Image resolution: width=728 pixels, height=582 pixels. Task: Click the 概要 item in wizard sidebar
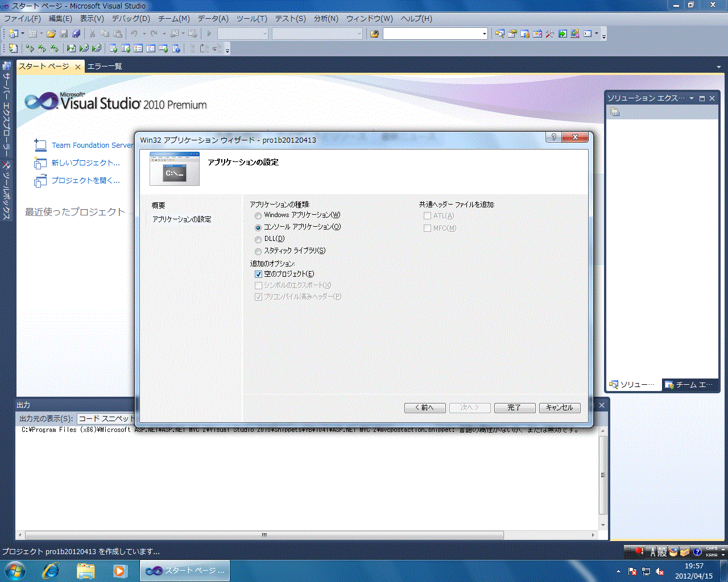pyautogui.click(x=159, y=206)
